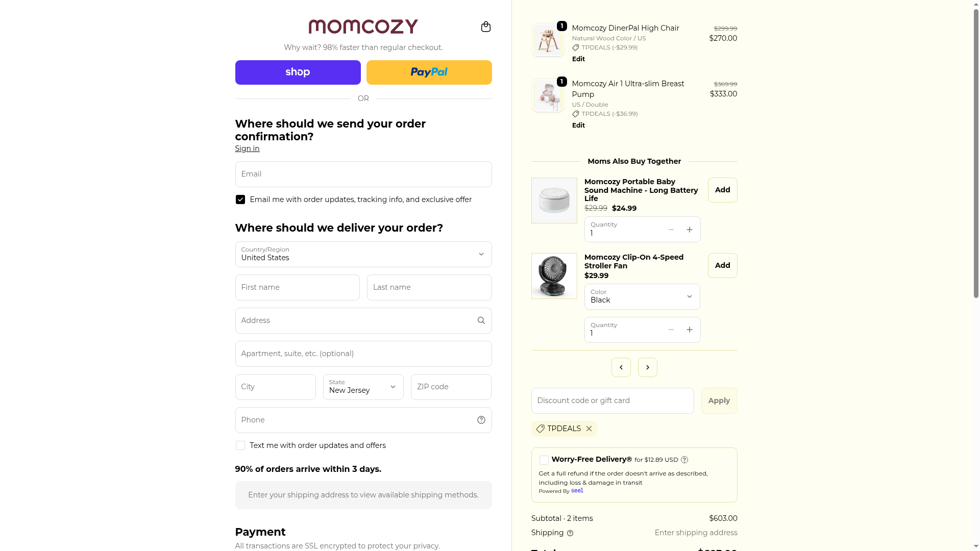Viewport: 980px width, 551px height.
Task: Pay with the Shop Pay button
Action: [298, 72]
